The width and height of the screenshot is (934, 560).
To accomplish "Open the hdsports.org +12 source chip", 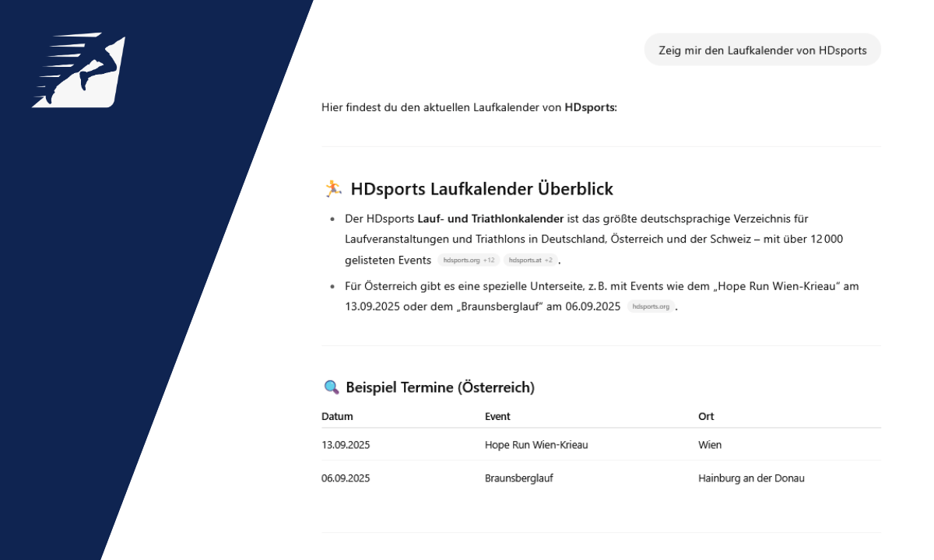I will pyautogui.click(x=468, y=260).
